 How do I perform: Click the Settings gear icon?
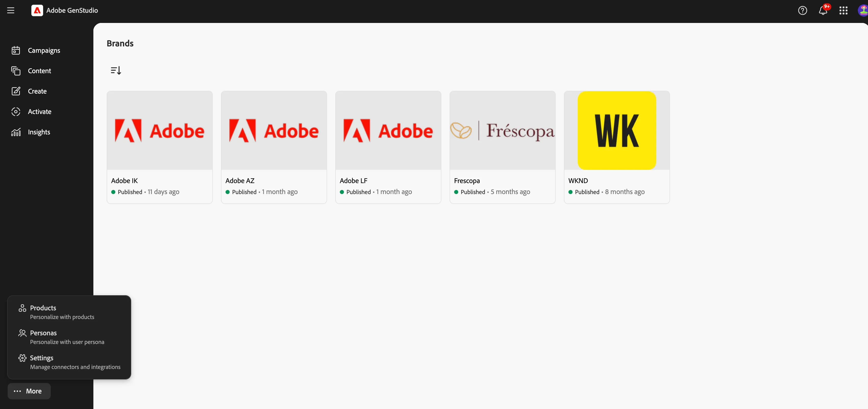point(22,358)
